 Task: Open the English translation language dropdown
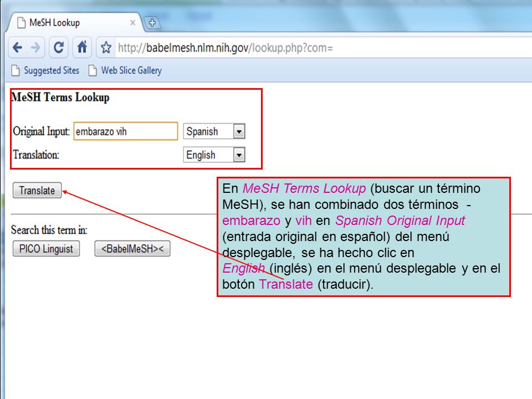214,155
